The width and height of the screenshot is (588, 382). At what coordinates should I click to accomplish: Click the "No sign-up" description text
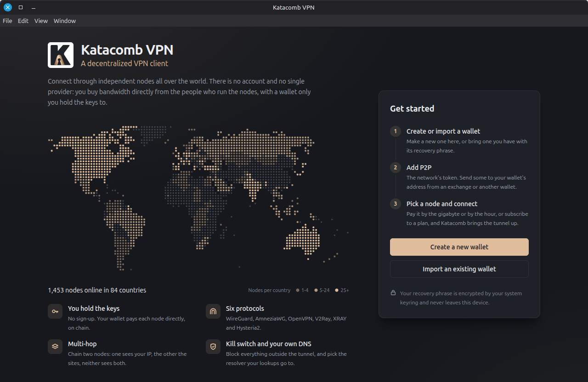(126, 323)
